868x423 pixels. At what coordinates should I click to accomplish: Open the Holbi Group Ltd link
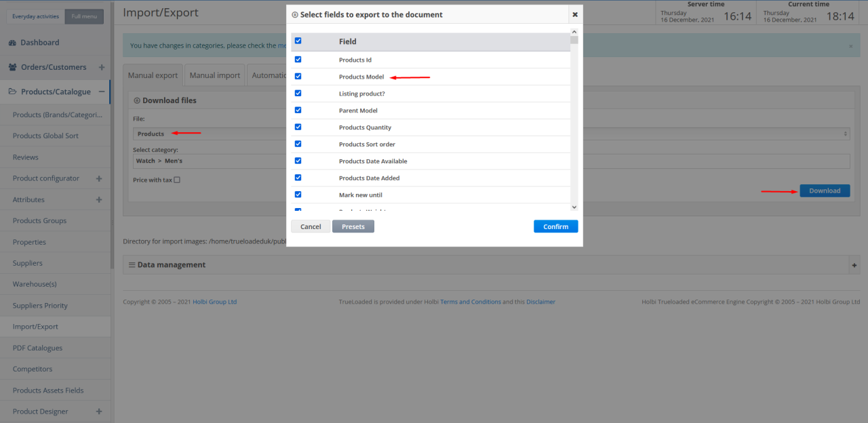click(215, 301)
